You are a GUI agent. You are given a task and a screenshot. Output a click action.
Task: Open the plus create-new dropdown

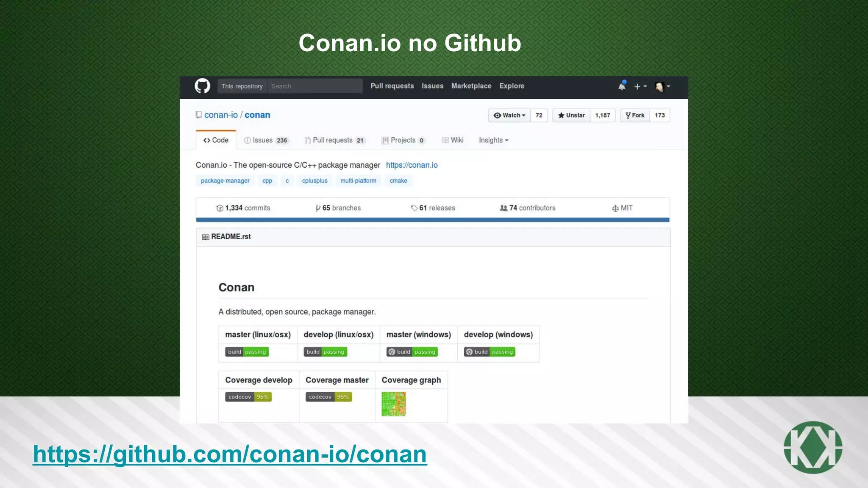click(640, 86)
